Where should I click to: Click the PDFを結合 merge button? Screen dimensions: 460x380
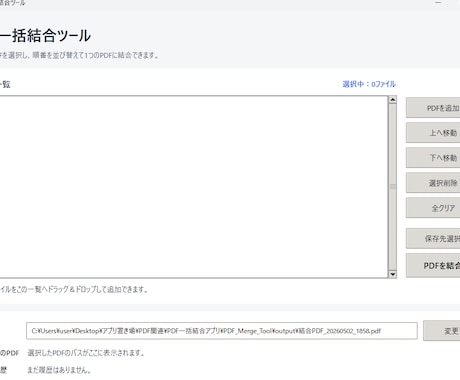(433, 265)
